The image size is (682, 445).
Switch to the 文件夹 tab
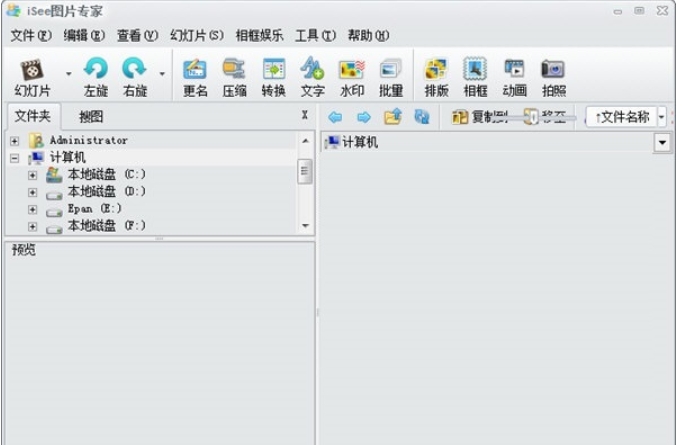[33, 116]
